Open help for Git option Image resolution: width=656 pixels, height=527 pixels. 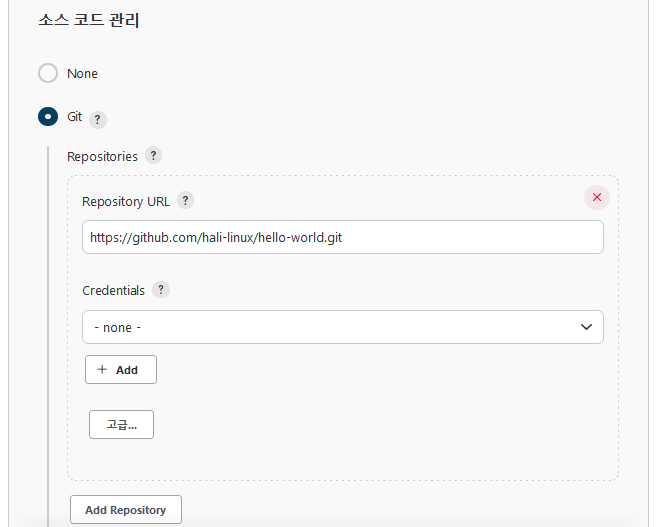97,120
